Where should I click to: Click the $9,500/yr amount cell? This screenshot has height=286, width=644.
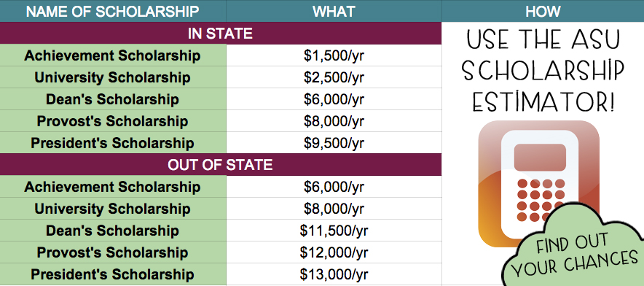(334, 143)
